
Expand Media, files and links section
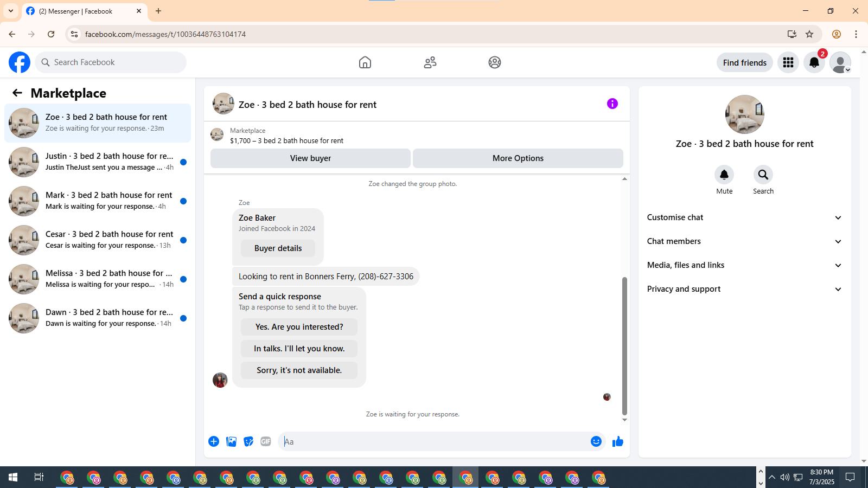click(x=745, y=265)
